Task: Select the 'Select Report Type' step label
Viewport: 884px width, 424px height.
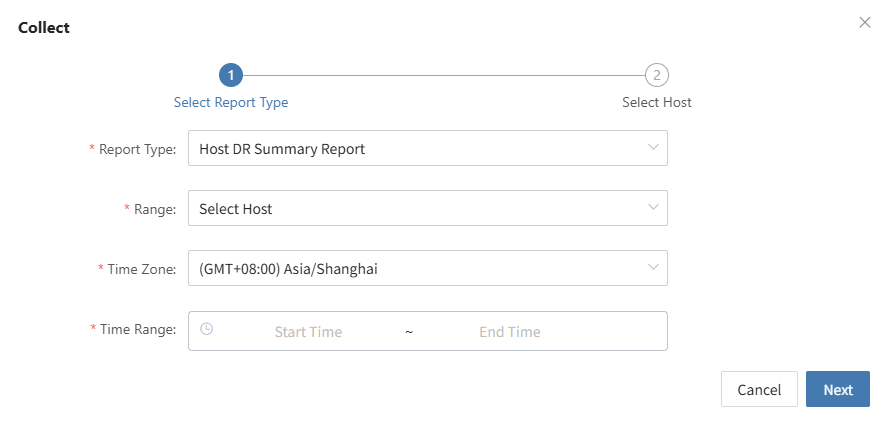Action: (x=231, y=103)
